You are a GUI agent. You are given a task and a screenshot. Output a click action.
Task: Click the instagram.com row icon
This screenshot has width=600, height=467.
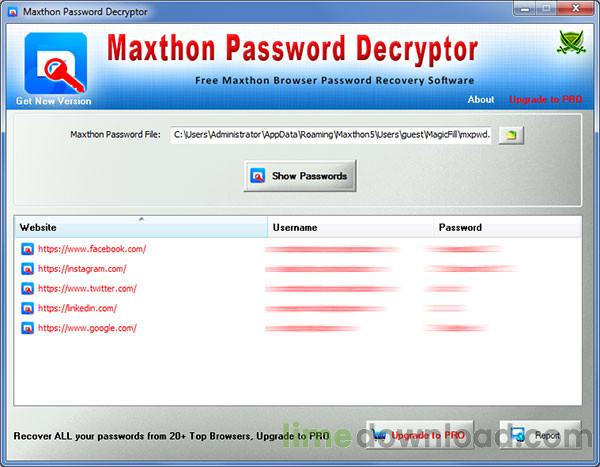point(27,269)
